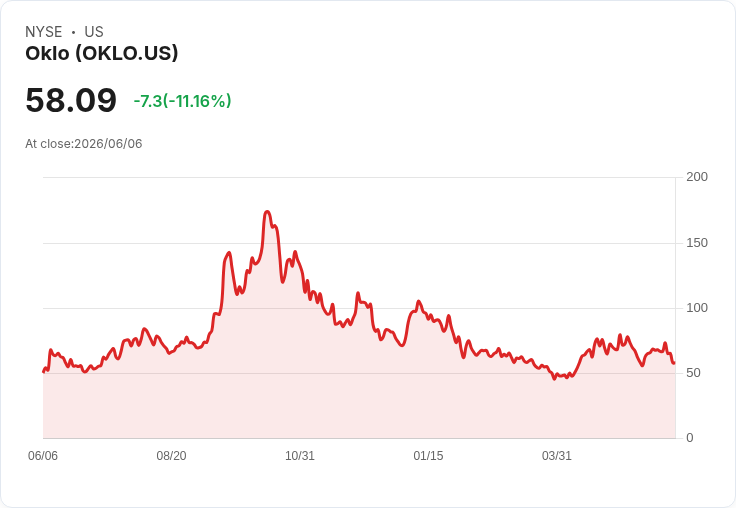The width and height of the screenshot is (736, 508).
Task: Click the 01/15 date axis label
Action: coord(428,456)
